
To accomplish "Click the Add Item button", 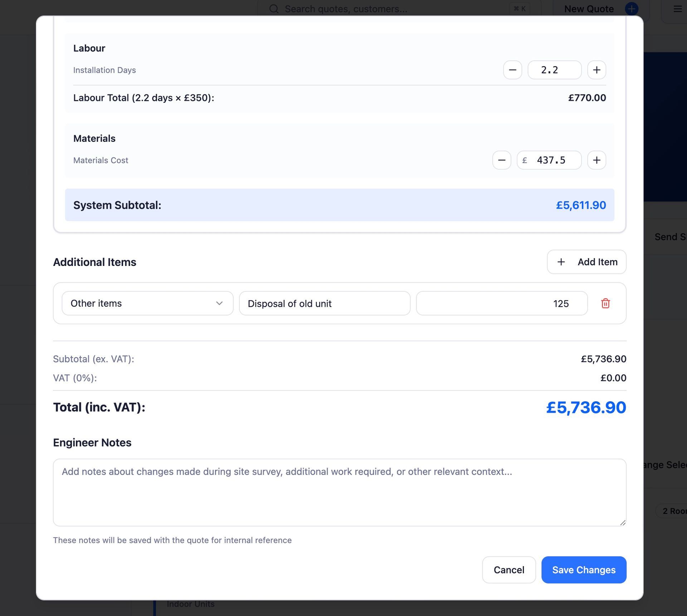I will click(586, 262).
